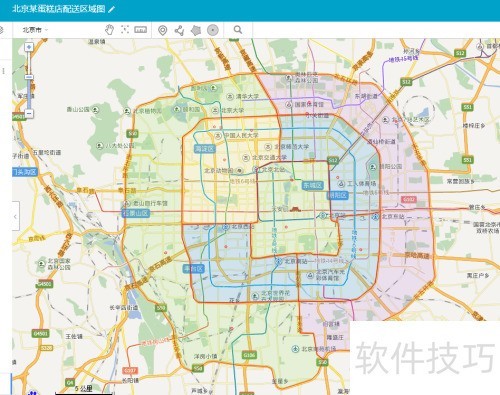
Task: Click the 王佐镇 place label
Action: (74, 336)
